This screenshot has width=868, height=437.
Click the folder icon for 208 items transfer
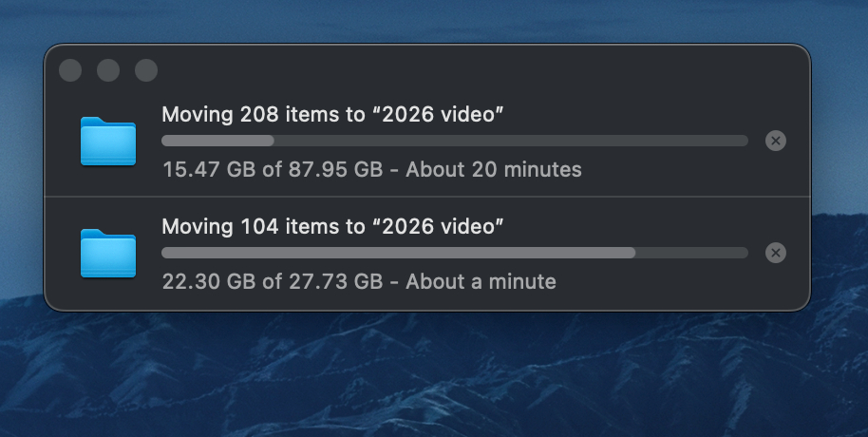(108, 142)
